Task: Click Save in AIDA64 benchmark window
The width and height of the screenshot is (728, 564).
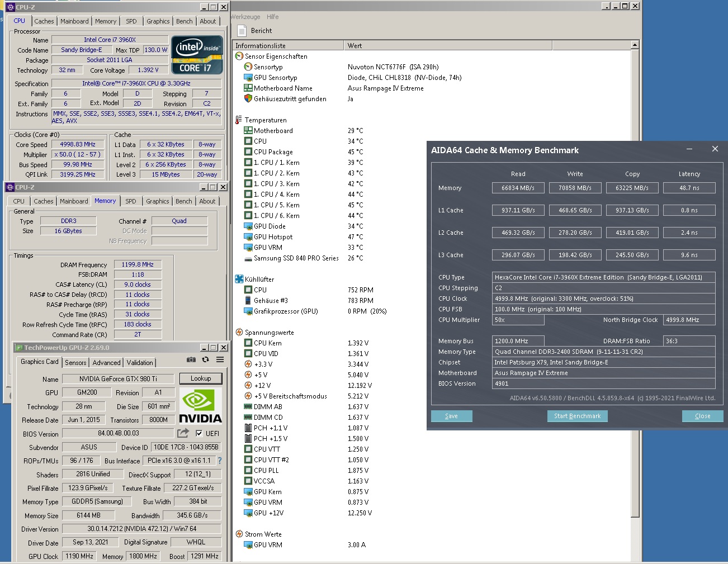Action: click(452, 416)
